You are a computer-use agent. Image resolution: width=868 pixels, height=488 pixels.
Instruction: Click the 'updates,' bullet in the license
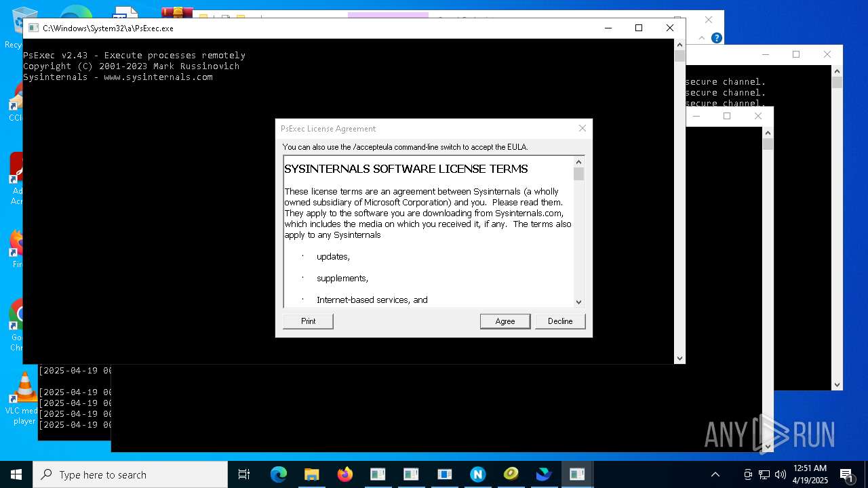333,257
